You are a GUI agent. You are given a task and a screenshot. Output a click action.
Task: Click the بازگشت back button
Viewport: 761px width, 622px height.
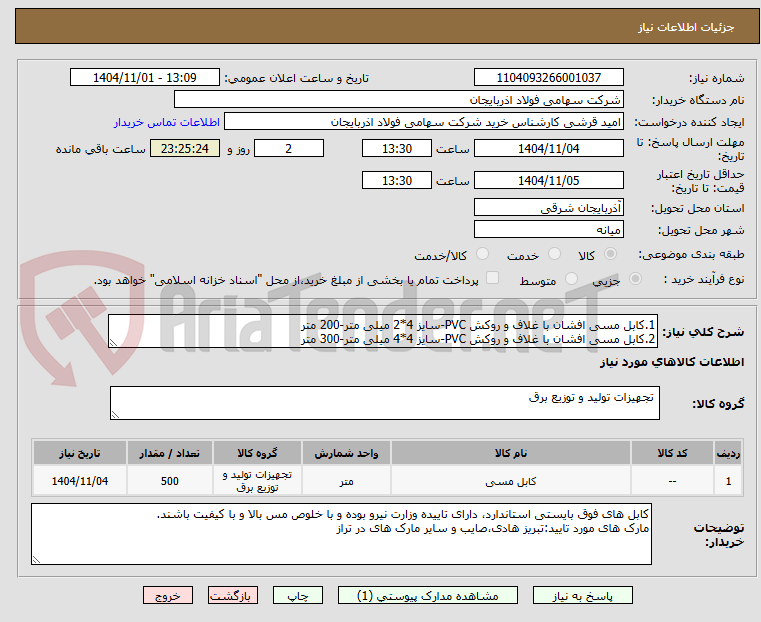click(x=233, y=595)
